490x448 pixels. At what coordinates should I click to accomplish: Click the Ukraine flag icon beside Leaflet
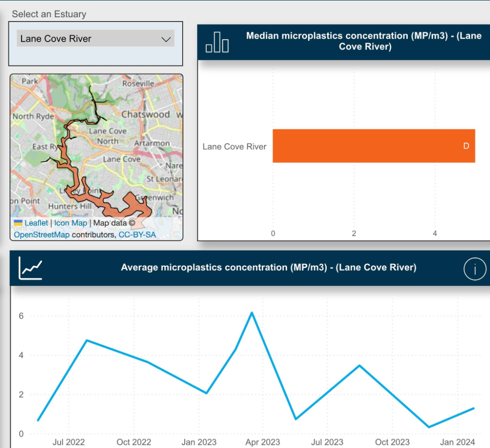(x=18, y=223)
